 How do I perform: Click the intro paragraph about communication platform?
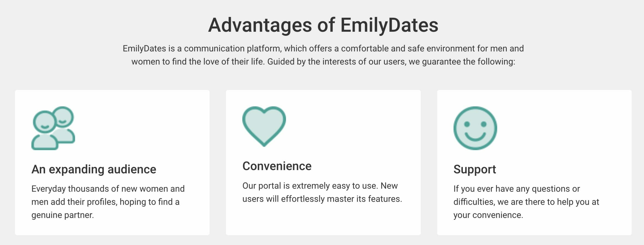pos(323,55)
